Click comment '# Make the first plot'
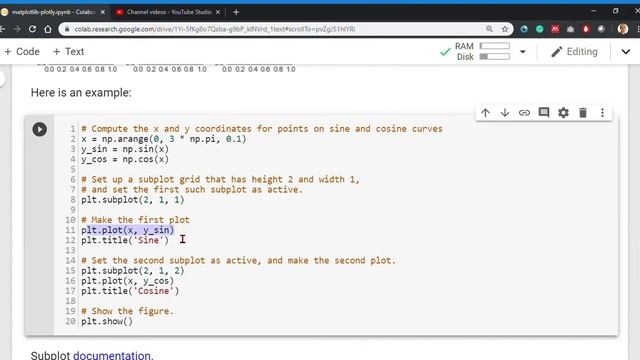The height and width of the screenshot is (360, 640). tap(136, 220)
